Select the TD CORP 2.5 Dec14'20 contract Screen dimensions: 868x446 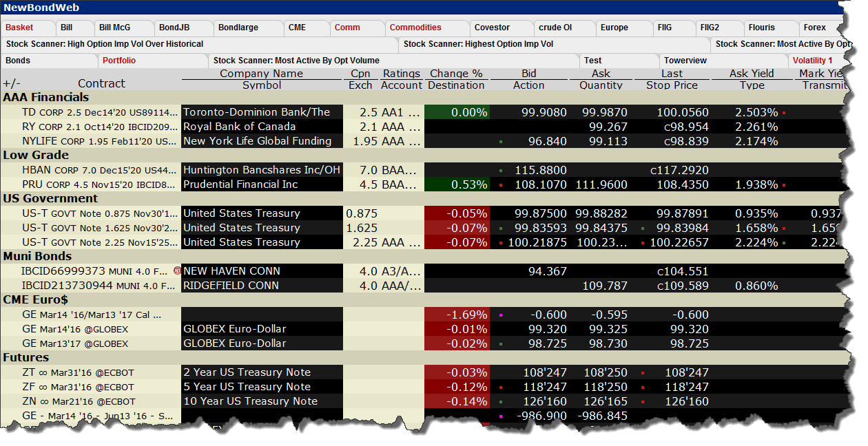pos(100,112)
